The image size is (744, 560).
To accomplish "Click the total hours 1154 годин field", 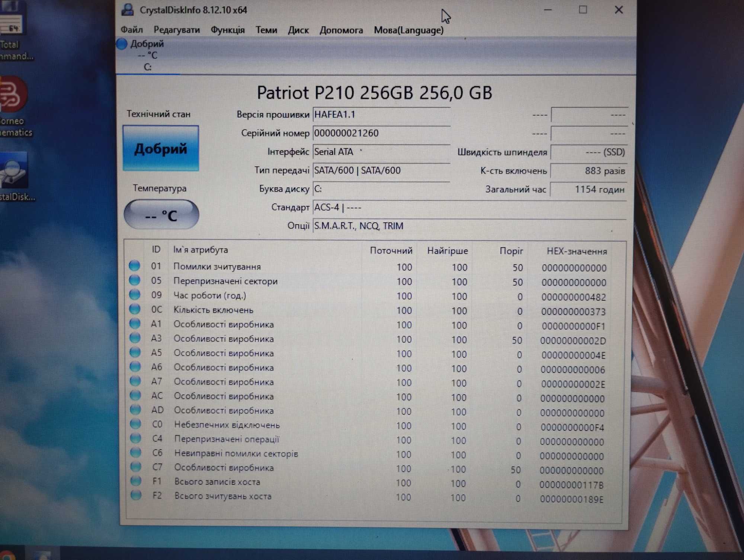I will (x=589, y=189).
